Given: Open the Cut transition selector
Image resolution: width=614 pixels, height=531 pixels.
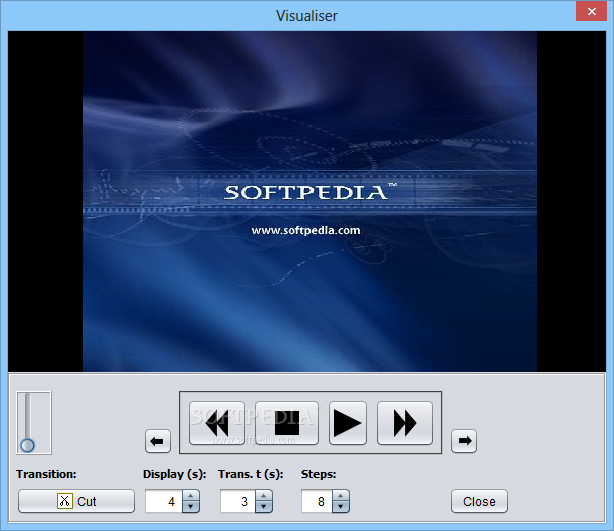Looking at the screenshot, I should click(x=76, y=501).
